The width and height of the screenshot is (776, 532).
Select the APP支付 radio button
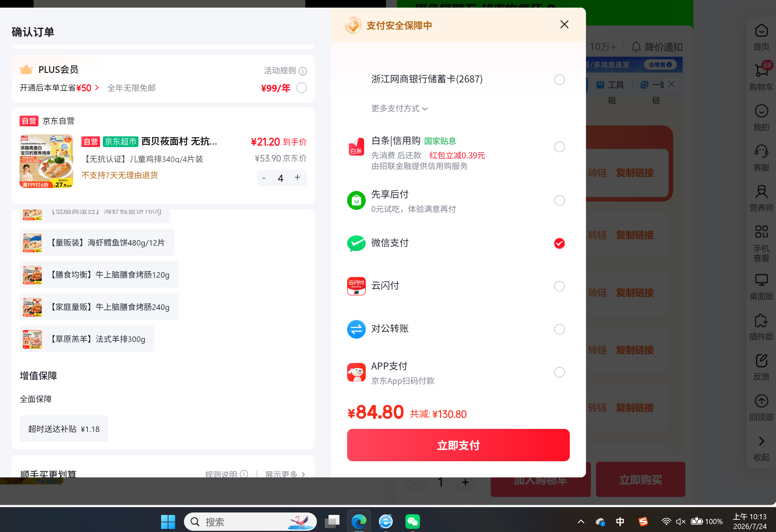coord(559,372)
